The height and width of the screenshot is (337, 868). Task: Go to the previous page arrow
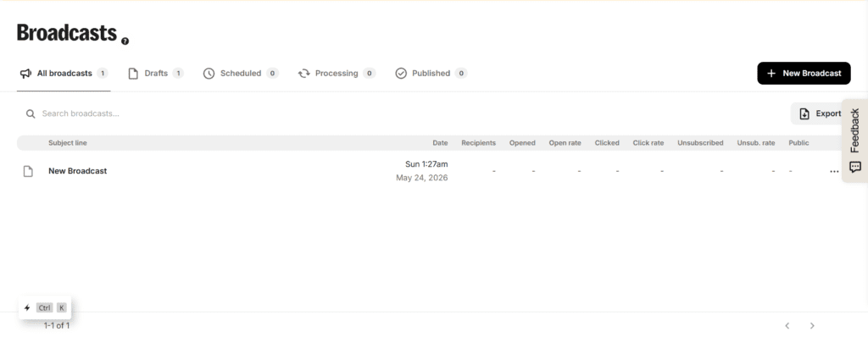coord(787,325)
